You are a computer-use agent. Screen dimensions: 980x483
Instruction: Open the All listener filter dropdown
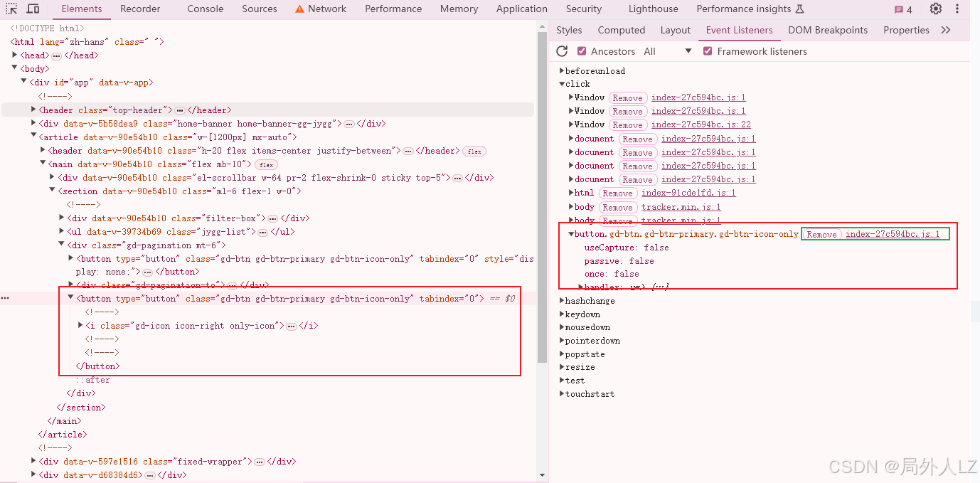coord(667,51)
